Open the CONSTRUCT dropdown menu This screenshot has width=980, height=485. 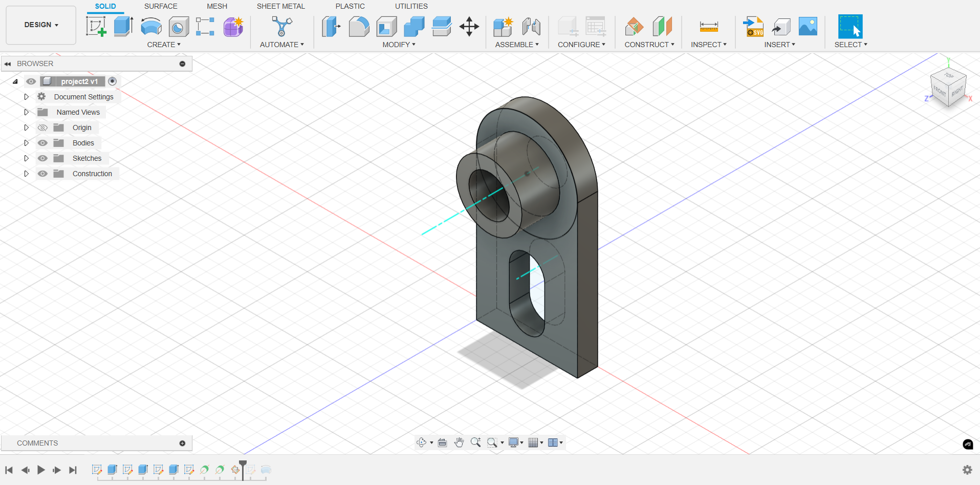[649, 45]
